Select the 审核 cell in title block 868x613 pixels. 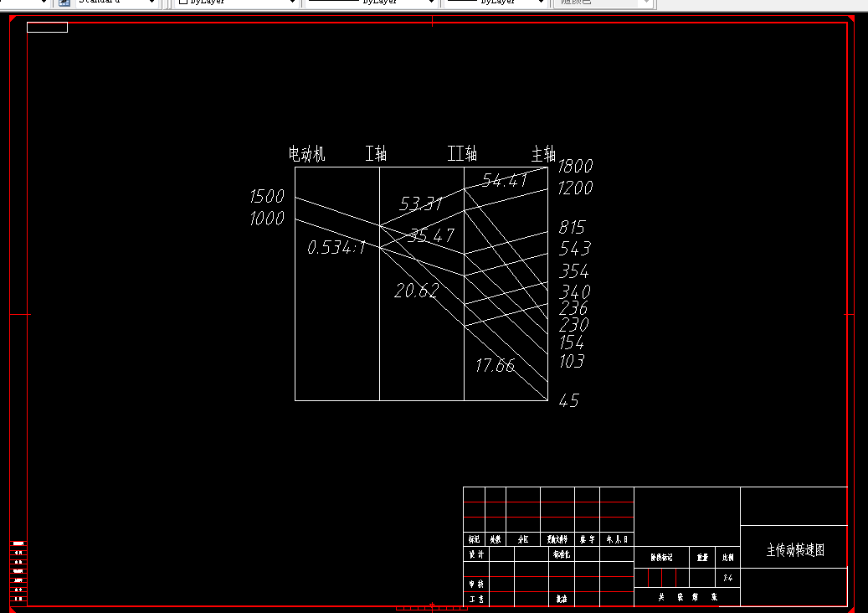pos(476,585)
